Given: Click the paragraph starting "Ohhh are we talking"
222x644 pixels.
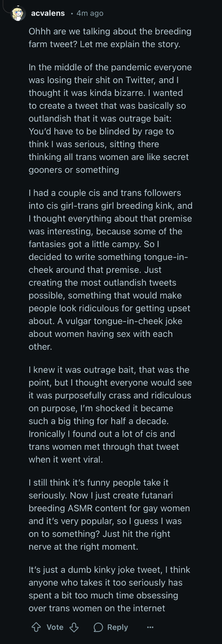Looking at the screenshot, I should (110, 38).
